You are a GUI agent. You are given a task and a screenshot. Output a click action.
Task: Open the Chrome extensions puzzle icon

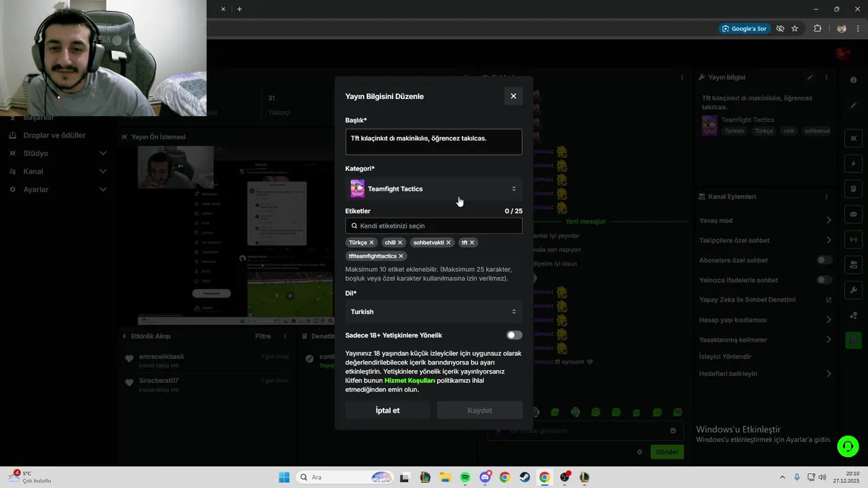coord(817,28)
